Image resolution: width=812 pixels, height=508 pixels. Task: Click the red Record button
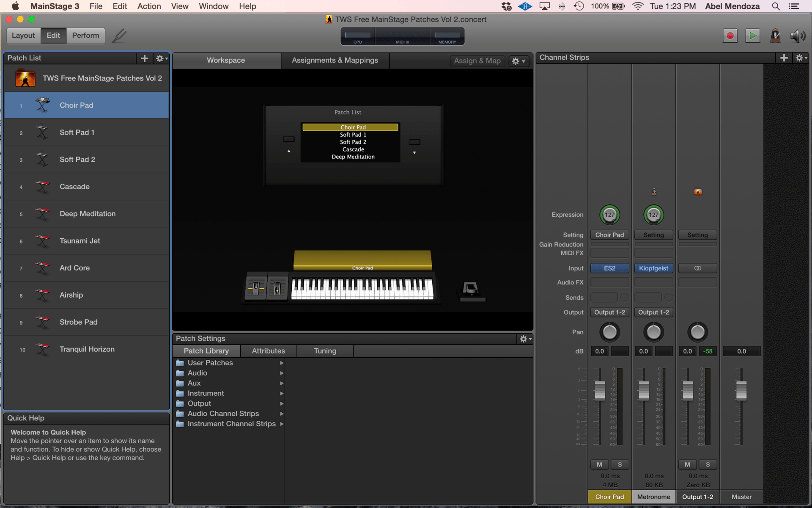pos(730,36)
